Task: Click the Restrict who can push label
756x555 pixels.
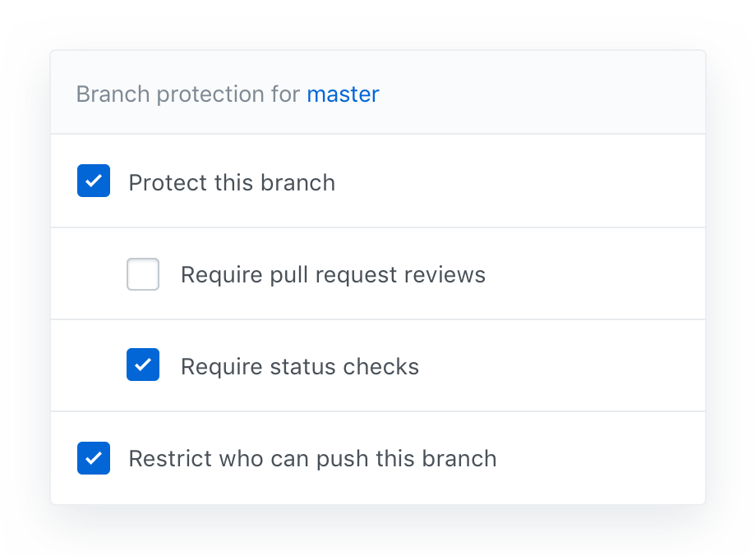Action: 312,459
